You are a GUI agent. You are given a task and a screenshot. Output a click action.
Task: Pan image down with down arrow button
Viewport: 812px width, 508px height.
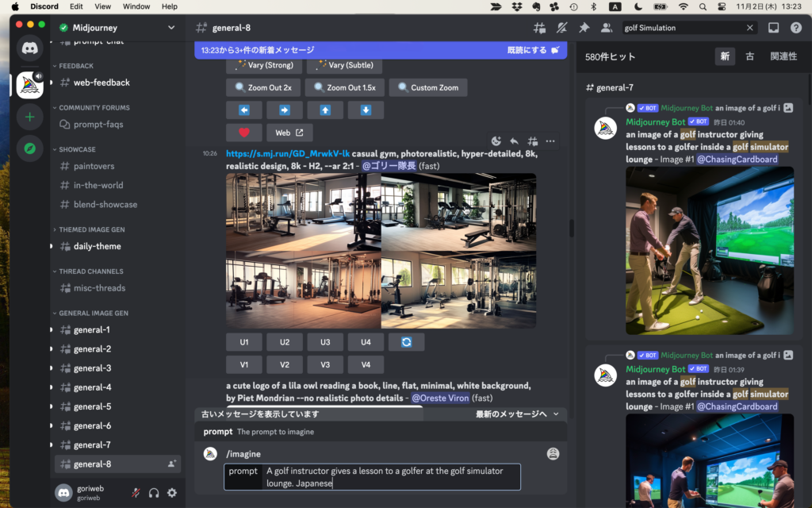coord(366,110)
